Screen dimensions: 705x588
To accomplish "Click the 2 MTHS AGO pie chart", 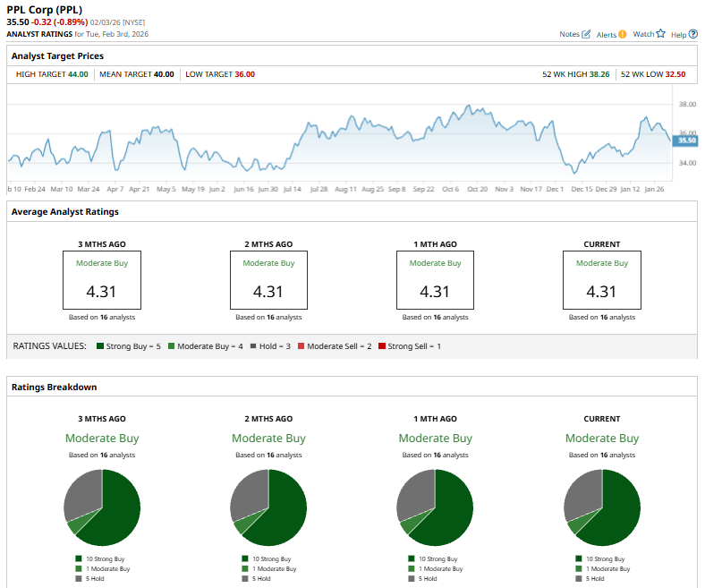I will click(x=268, y=507).
